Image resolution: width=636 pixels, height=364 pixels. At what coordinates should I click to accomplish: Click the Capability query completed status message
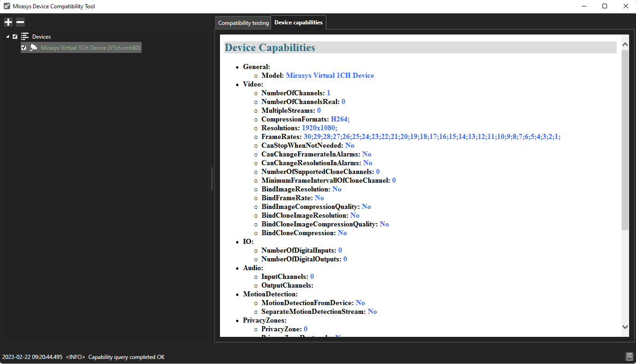click(126, 357)
